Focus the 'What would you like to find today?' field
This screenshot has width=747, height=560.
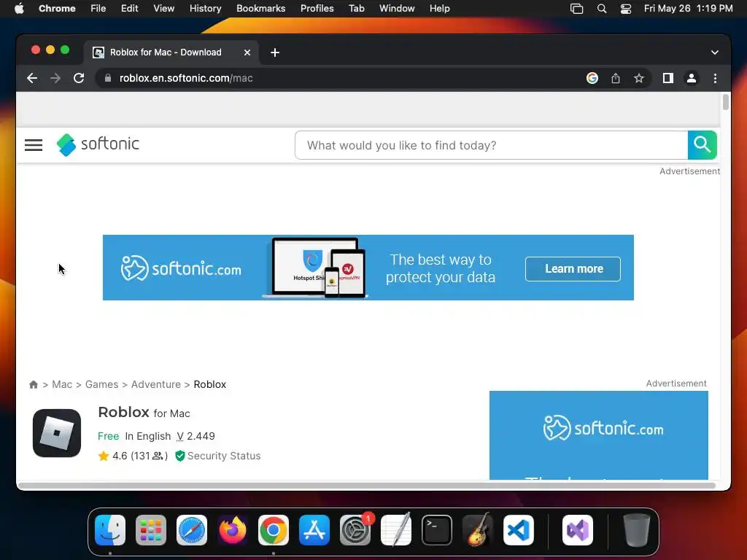point(491,145)
